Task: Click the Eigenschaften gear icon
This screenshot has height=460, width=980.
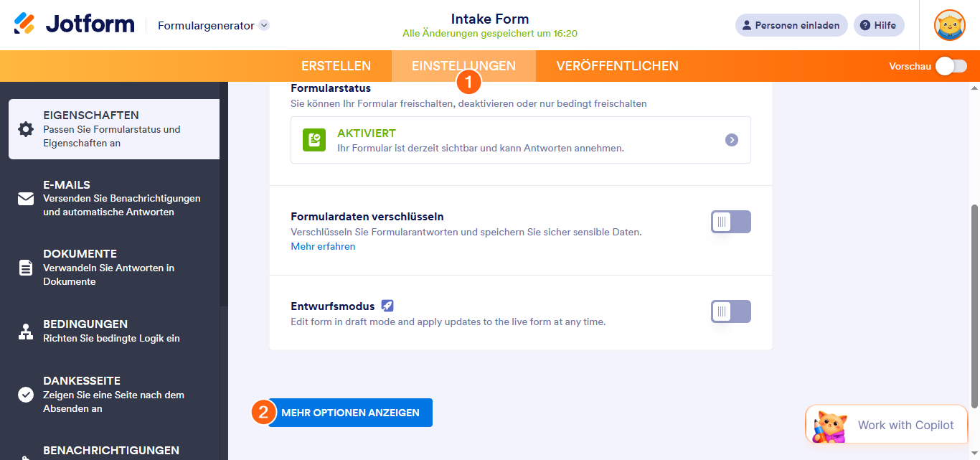Action: [26, 129]
